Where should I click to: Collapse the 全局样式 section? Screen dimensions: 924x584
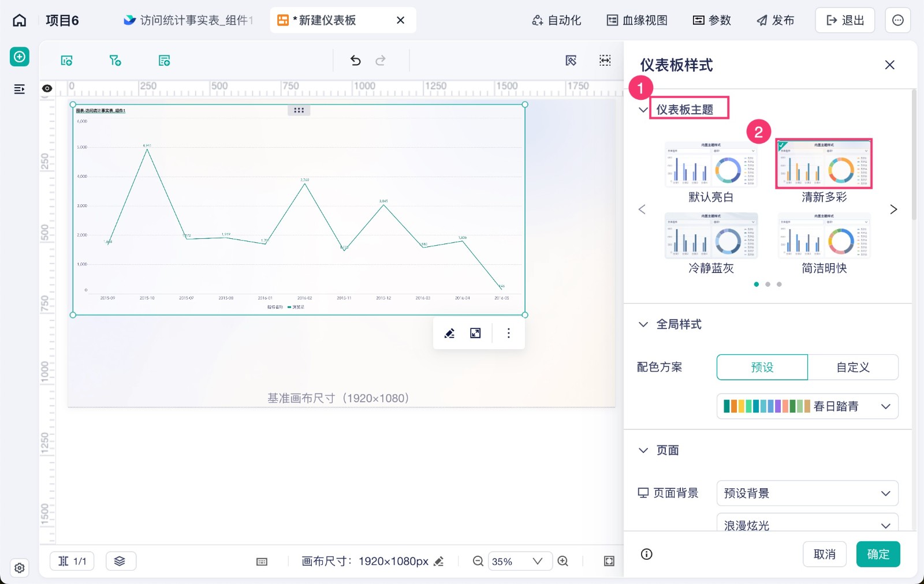tap(643, 324)
